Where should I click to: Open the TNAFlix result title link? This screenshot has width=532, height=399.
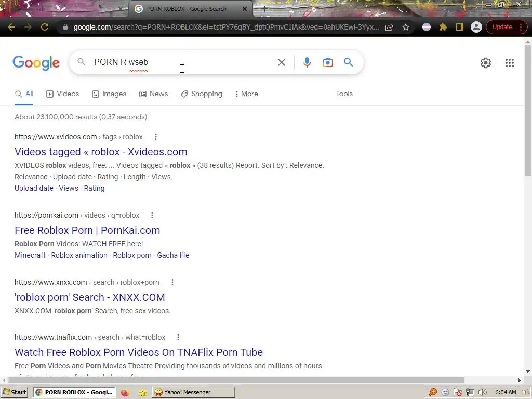click(138, 353)
